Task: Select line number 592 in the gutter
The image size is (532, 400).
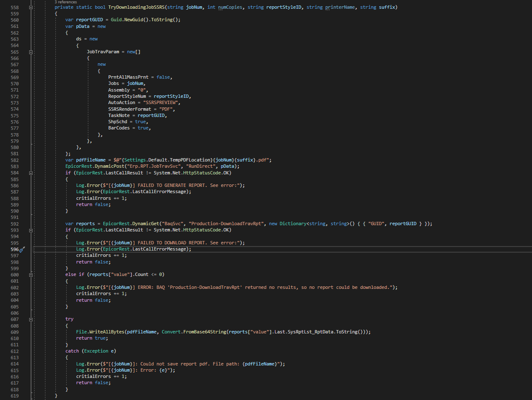Action: (15, 224)
